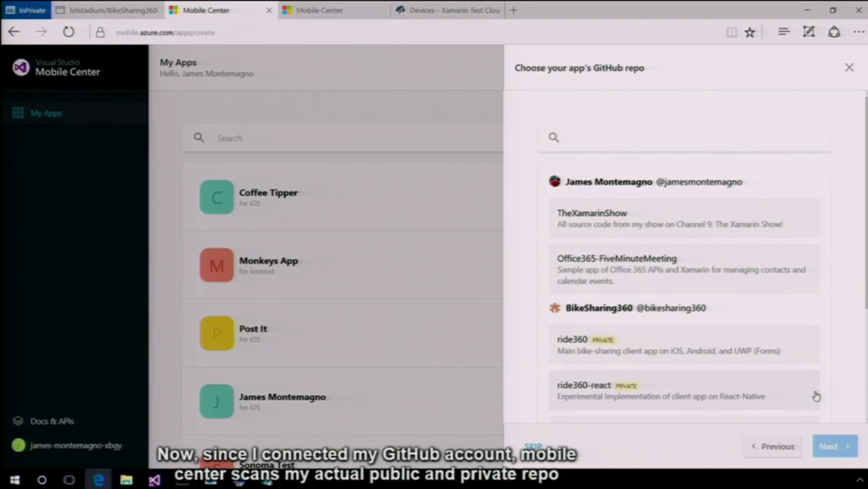This screenshot has width=868, height=489.
Task: Click the Next button
Action: (835, 447)
